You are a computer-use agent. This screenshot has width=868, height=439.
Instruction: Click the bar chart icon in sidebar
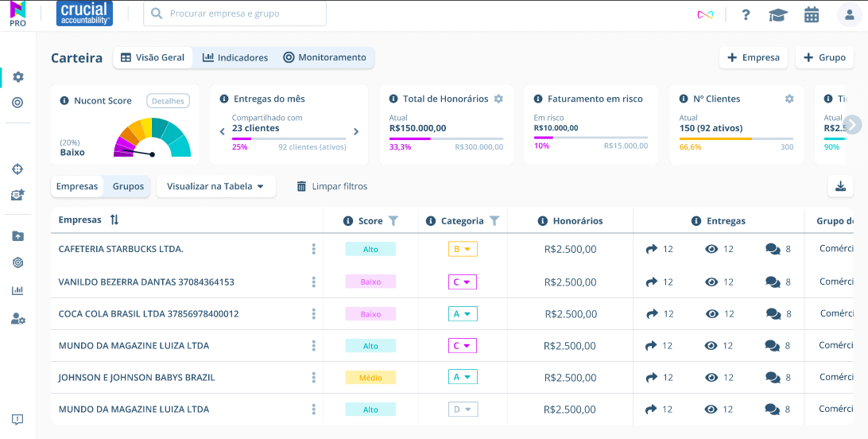click(x=17, y=290)
